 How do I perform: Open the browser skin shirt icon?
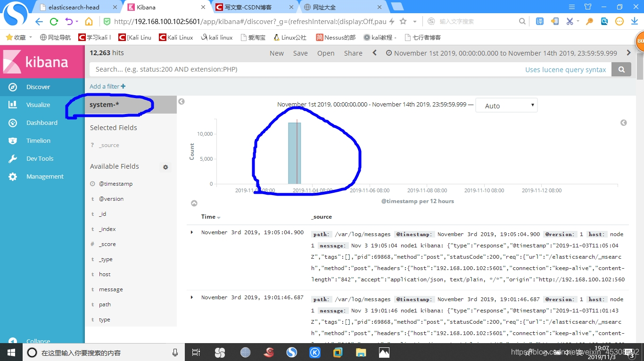pyautogui.click(x=587, y=7)
